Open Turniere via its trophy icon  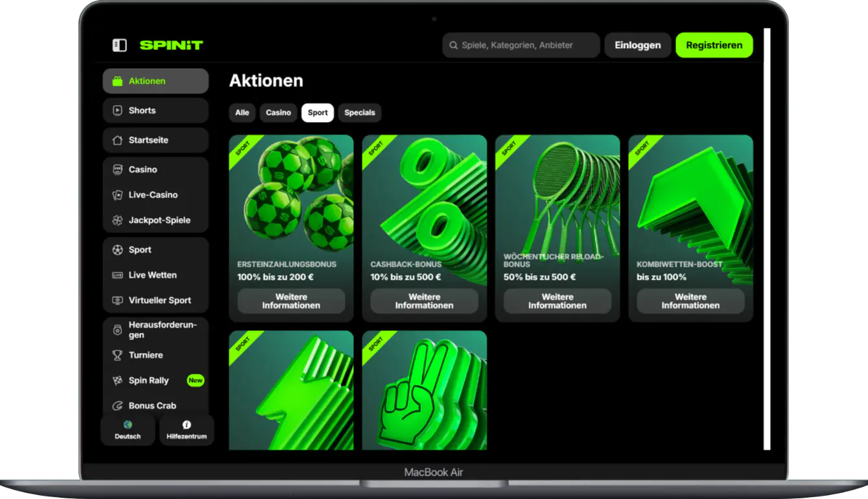pyautogui.click(x=117, y=355)
